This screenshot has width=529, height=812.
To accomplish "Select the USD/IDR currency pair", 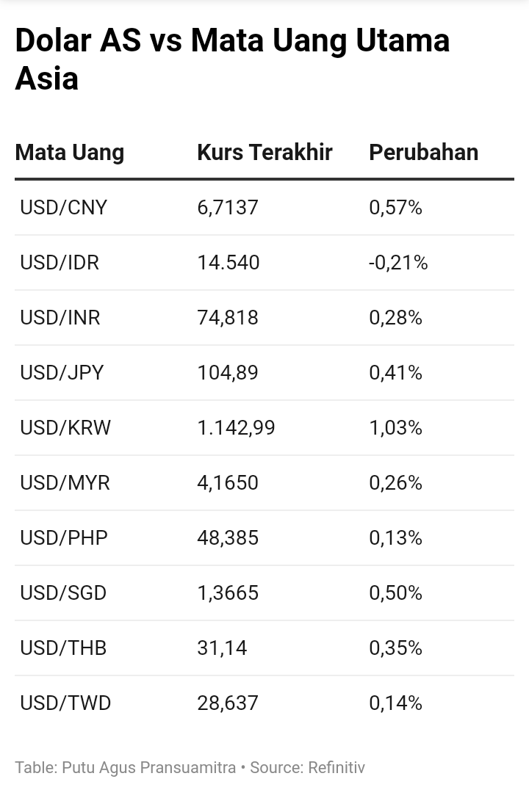I will [60, 263].
